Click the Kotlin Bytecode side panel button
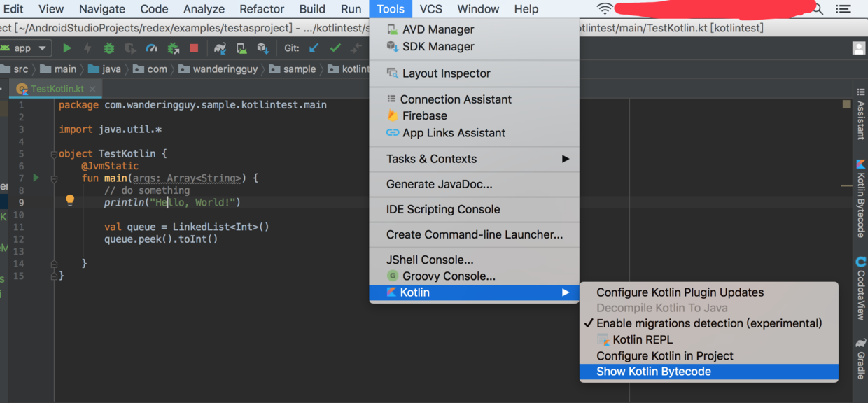The image size is (868, 403). 860,199
